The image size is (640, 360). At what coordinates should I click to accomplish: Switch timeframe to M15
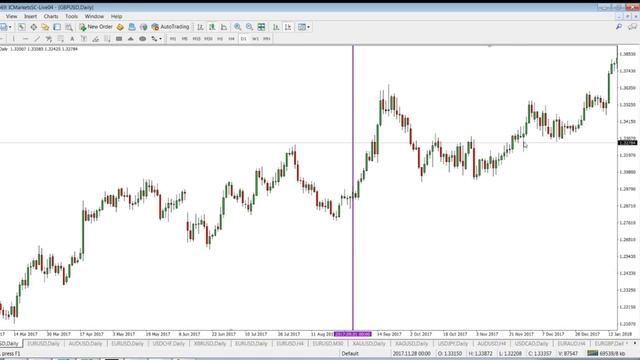coord(196,39)
